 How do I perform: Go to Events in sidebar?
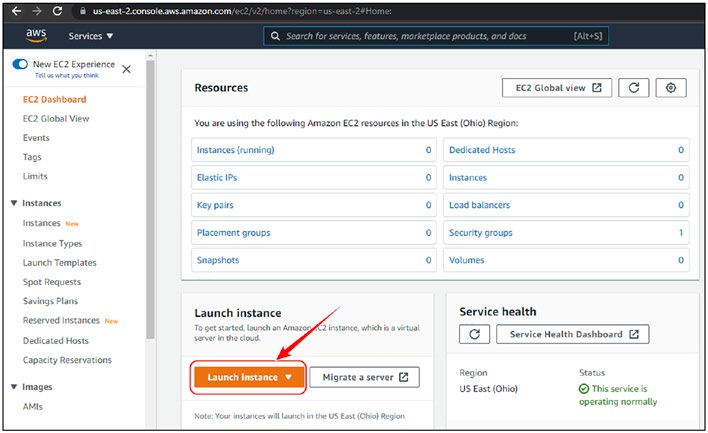[x=36, y=138]
